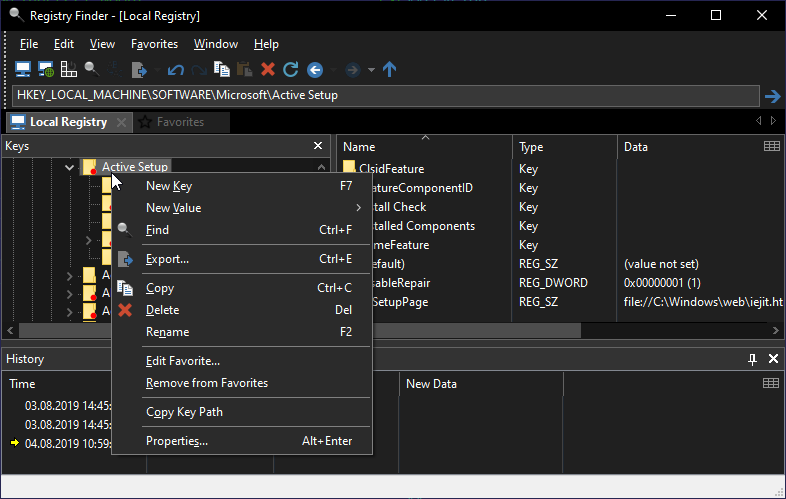Choose New Key from context menu
786x499 pixels.
pos(242,186)
